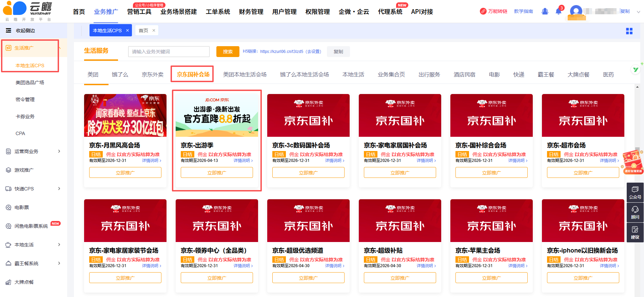Click the notification bell icon
This screenshot has width=644, height=297.
[x=558, y=12]
